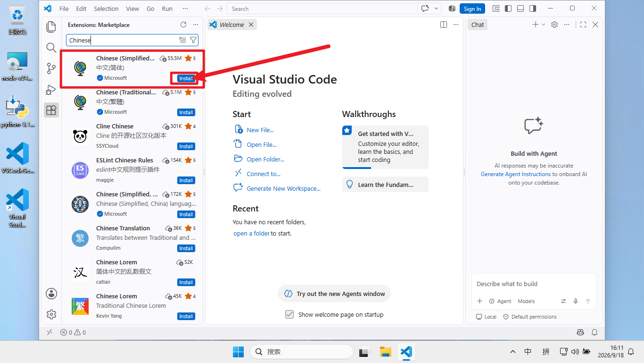Image resolution: width=644 pixels, height=363 pixels.
Task: Start voice input with microphone
Action: coord(576,301)
